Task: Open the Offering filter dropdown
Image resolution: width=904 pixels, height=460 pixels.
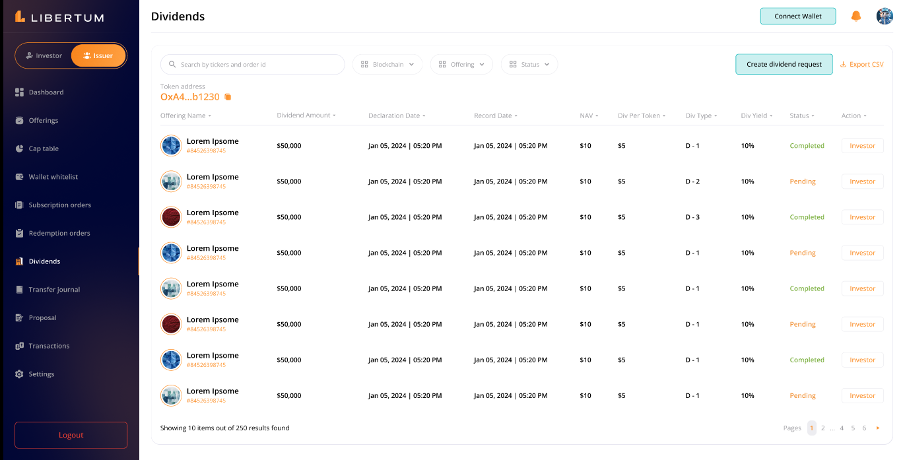Action: 462,64
